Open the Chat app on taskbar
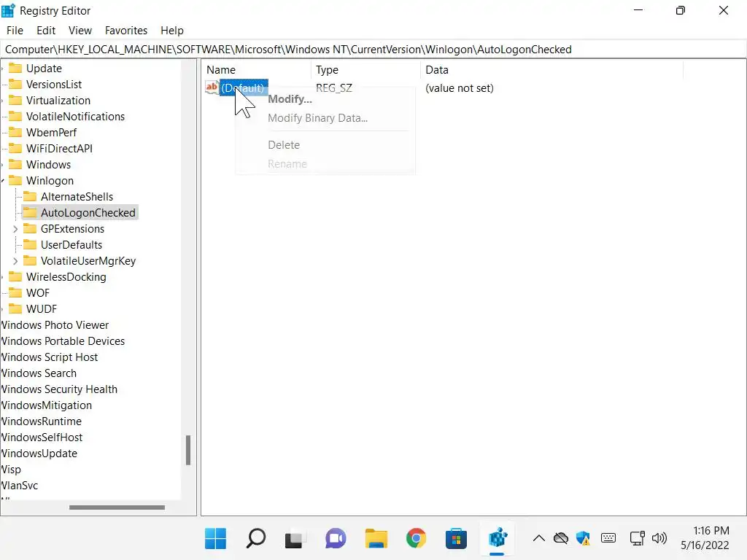The width and height of the screenshot is (747, 560). click(336, 539)
